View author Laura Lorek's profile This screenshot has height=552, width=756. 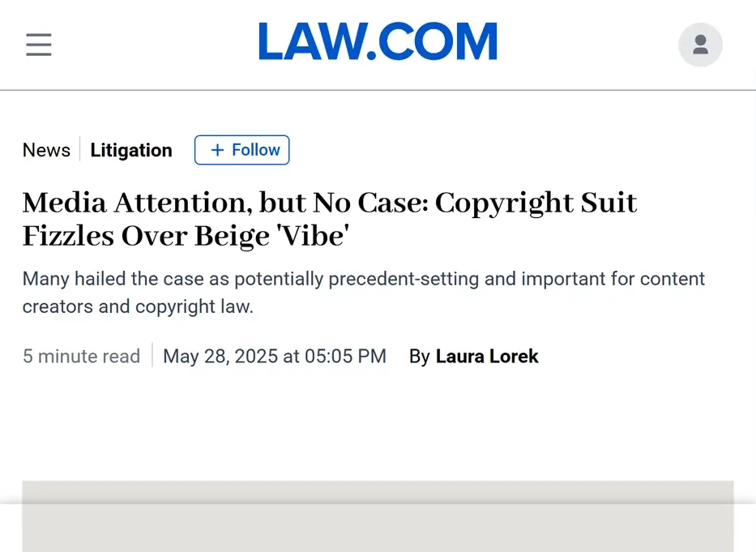click(x=487, y=356)
